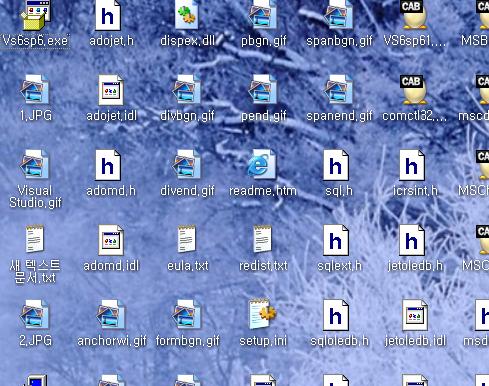489x386 pixels.
Task: Click the anchorwi.gif image icon
Action: tap(111, 314)
